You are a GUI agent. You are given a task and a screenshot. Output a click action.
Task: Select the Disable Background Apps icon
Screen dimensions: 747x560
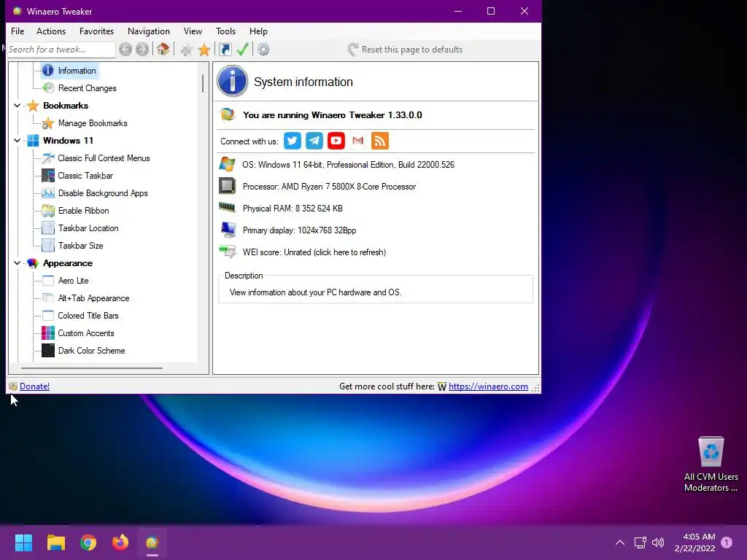48,193
